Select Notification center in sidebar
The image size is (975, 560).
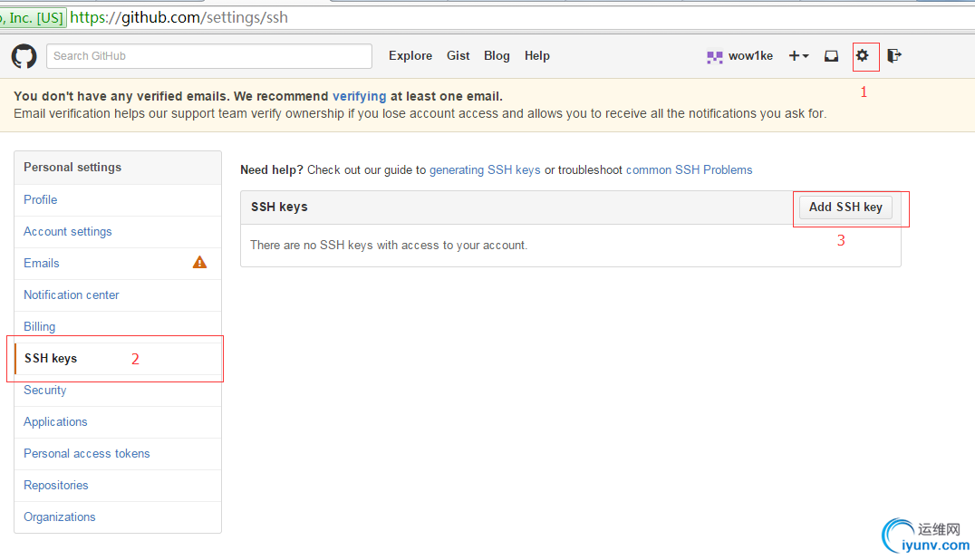(118, 294)
